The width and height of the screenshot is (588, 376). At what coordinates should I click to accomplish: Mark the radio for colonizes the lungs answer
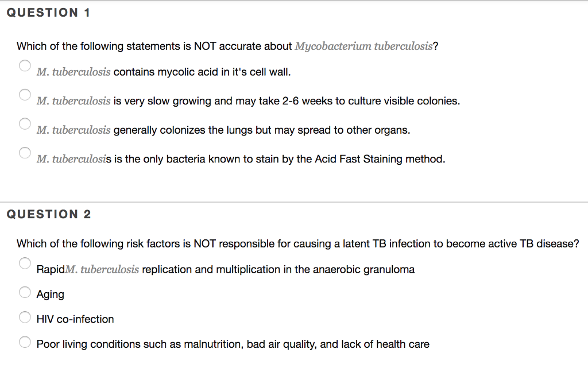24,123
